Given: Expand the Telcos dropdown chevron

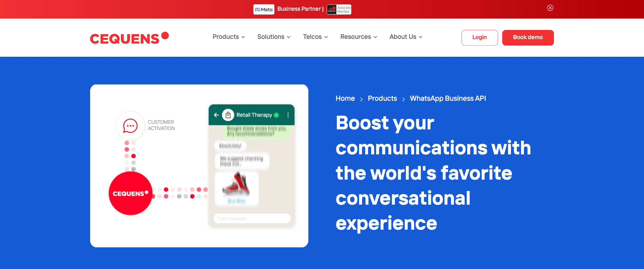Looking at the screenshot, I should coord(326,37).
